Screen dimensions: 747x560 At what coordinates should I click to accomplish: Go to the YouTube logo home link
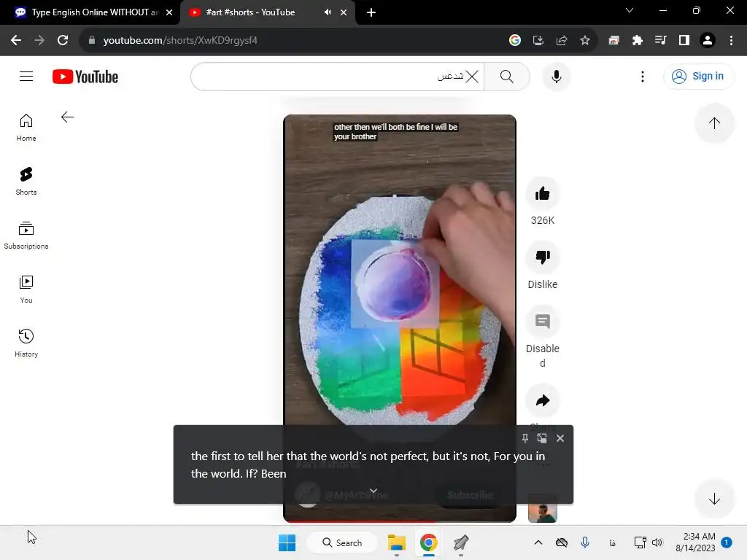click(x=85, y=77)
